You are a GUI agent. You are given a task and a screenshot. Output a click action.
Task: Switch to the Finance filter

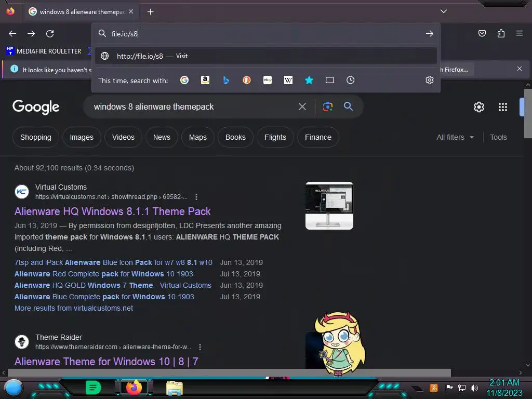(x=318, y=137)
